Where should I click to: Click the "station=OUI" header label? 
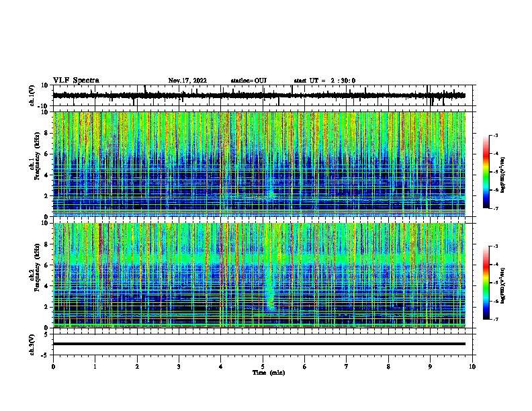coord(249,81)
